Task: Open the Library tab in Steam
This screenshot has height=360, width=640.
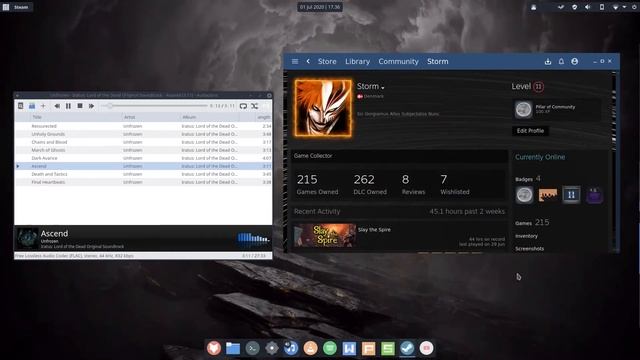Action: coord(357,61)
